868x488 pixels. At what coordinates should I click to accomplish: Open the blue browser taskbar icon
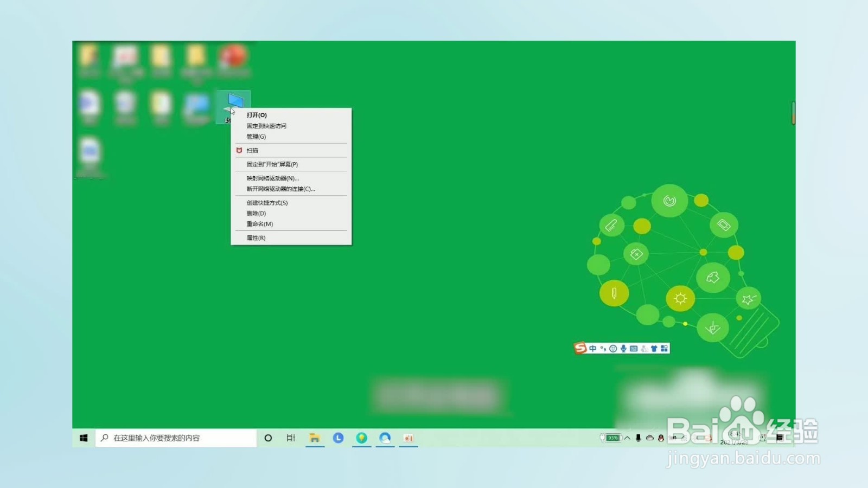click(x=385, y=438)
